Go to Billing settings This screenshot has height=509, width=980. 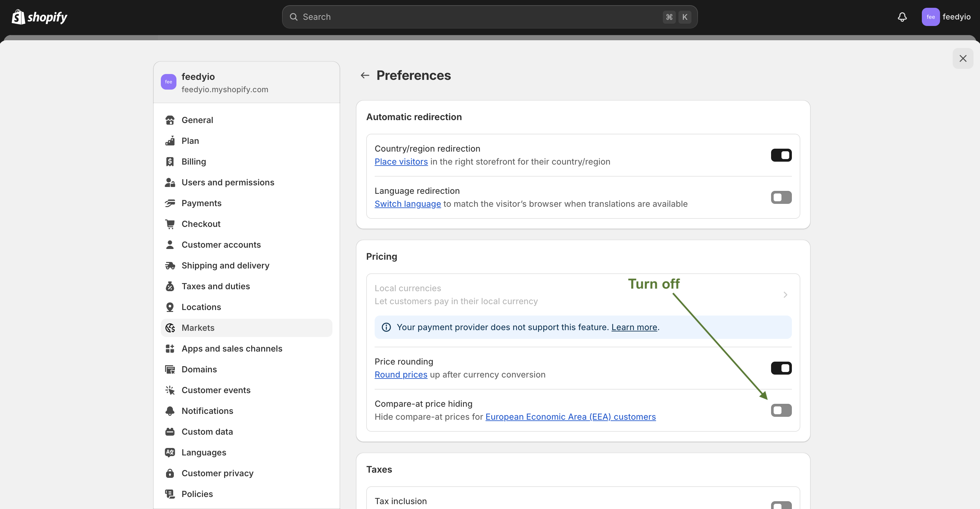click(x=247, y=162)
